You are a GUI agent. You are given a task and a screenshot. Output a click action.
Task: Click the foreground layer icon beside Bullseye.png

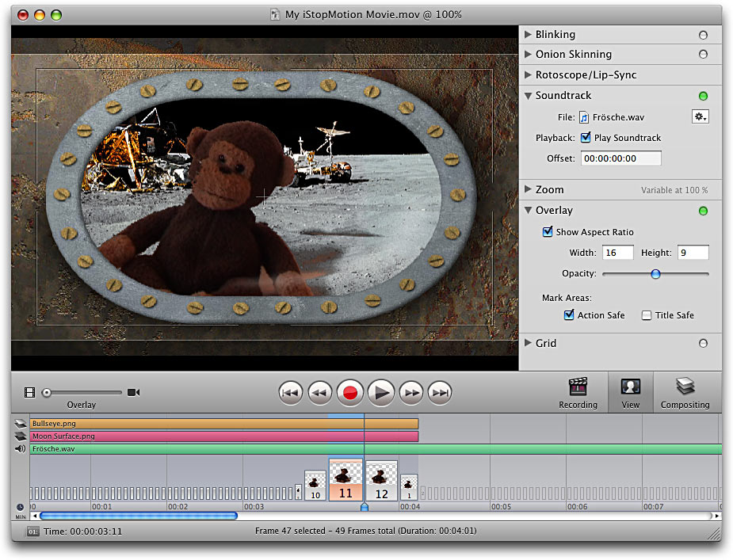[x=21, y=424]
